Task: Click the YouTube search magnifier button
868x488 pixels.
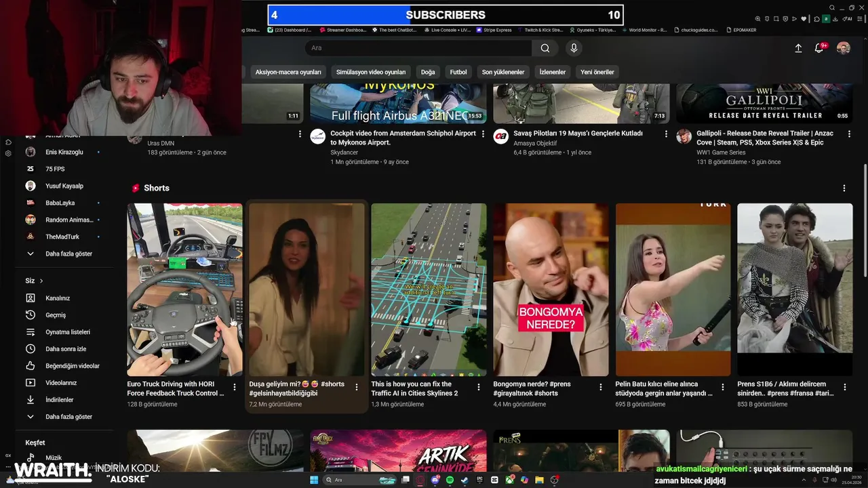Action: (x=545, y=48)
